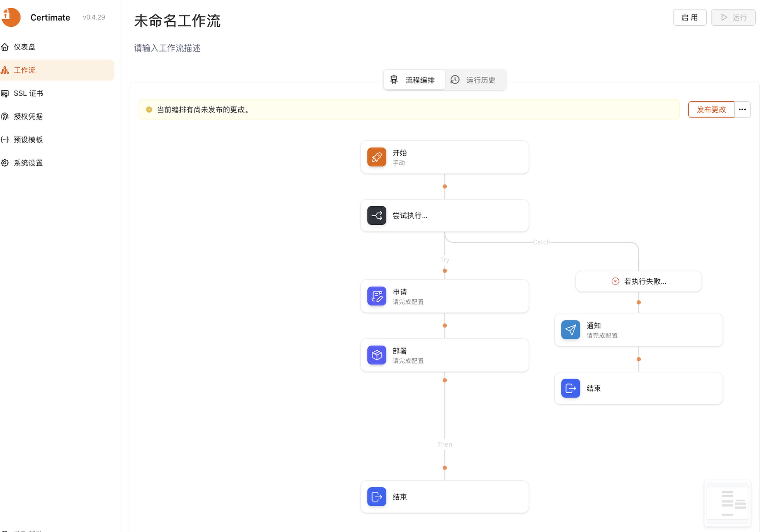Click the red X icon on 若执行失败 node
Image resolution: width=761 pixels, height=532 pixels.
point(615,281)
